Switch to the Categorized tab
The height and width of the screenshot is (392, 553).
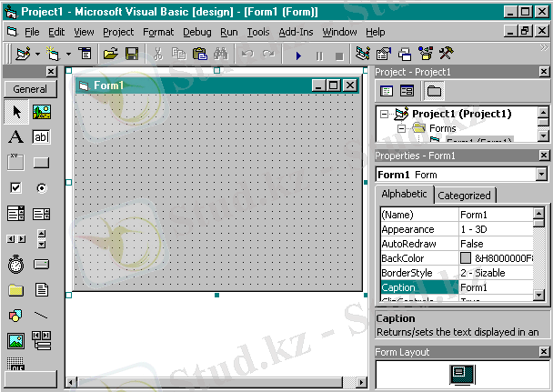point(464,196)
